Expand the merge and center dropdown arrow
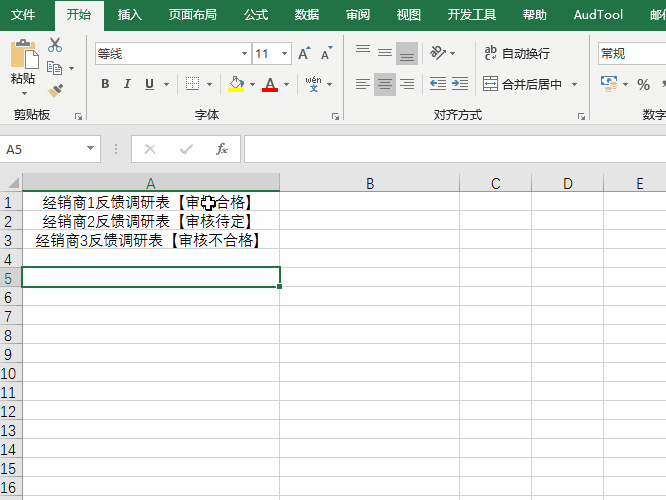 tap(574, 84)
